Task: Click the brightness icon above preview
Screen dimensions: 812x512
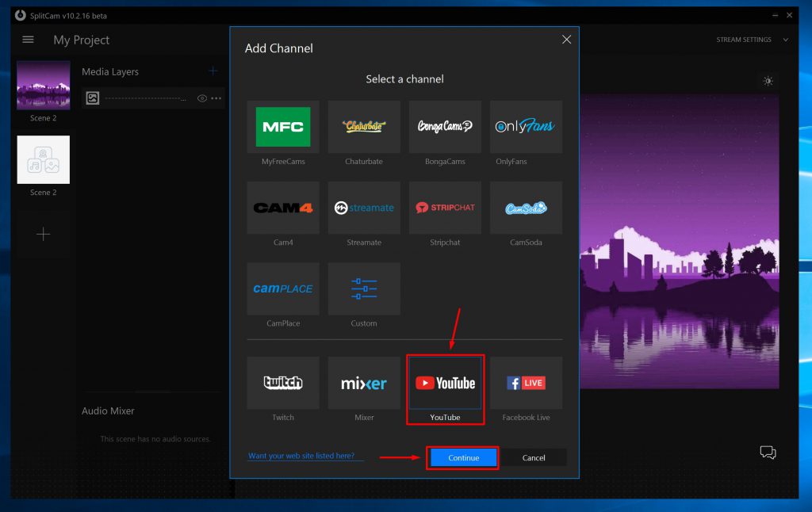Action: coord(768,81)
